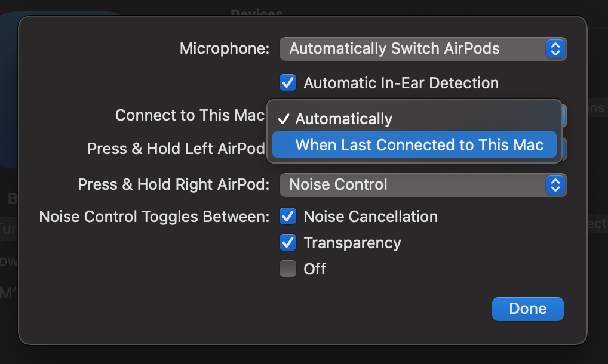The height and width of the screenshot is (364, 608).
Task: Click the checkmark beside Automatically
Action: 285,119
